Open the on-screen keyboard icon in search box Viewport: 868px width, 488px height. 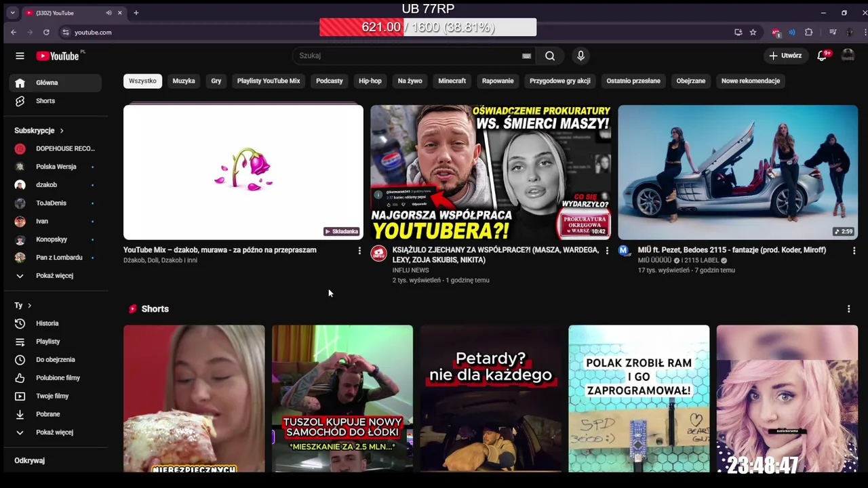[526, 56]
